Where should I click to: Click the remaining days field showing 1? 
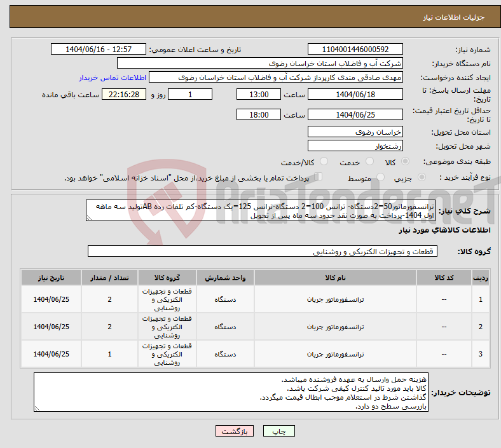[190, 95]
